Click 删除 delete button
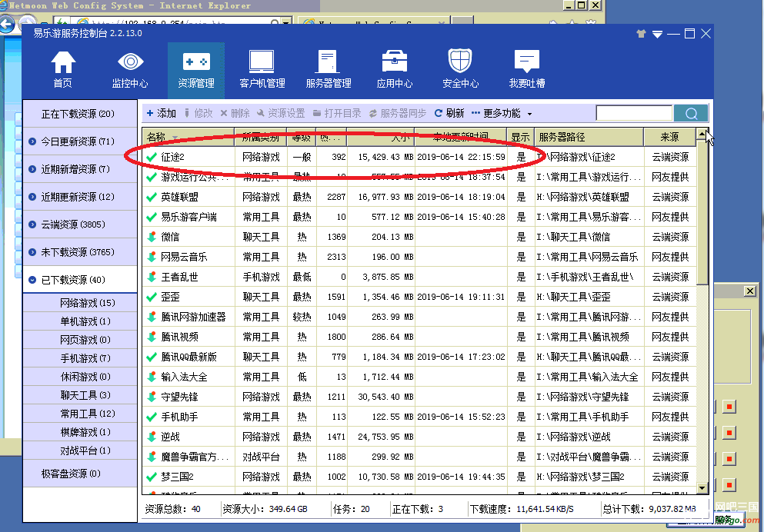The image size is (764, 532). click(x=235, y=114)
